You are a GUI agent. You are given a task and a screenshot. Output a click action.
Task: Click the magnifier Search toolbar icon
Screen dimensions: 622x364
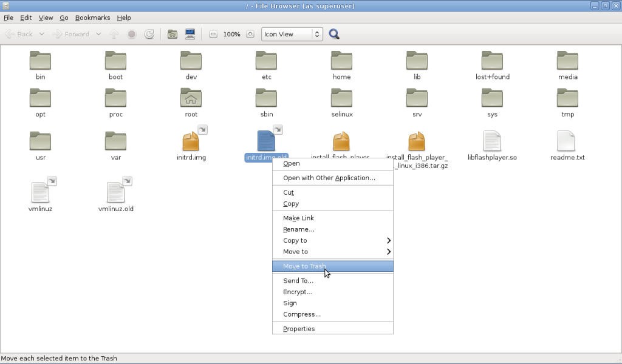334,34
